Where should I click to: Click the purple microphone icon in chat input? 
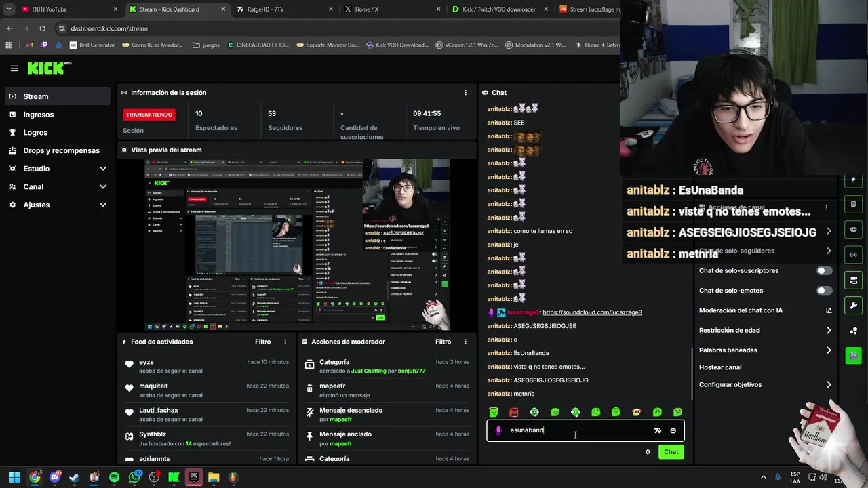pyautogui.click(x=498, y=430)
